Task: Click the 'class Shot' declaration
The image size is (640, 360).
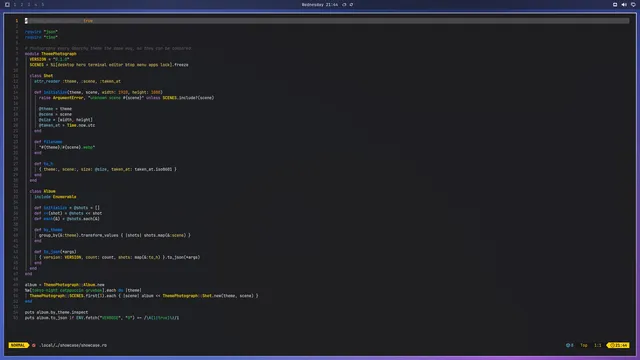Action: tap(41, 76)
